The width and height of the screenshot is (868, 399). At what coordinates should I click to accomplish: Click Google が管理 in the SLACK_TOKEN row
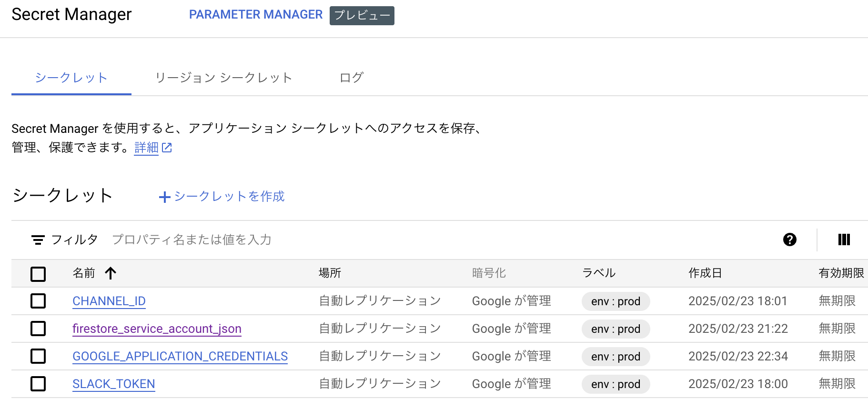pyautogui.click(x=511, y=384)
